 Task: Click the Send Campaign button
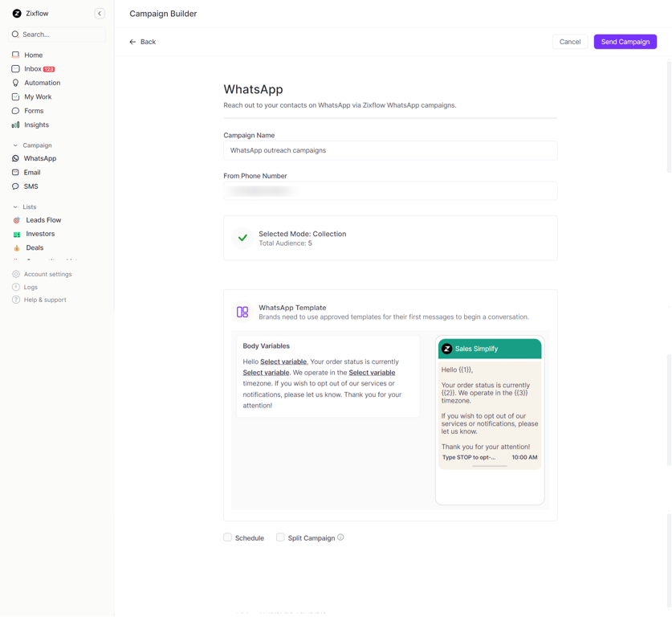tap(625, 41)
